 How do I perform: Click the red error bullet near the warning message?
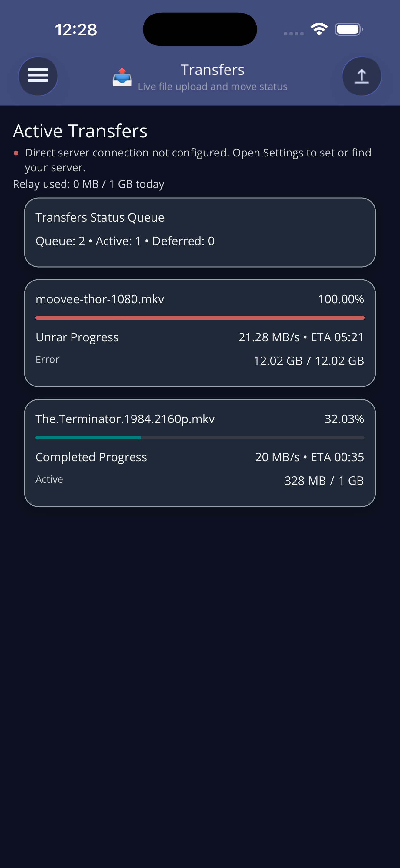tap(15, 153)
